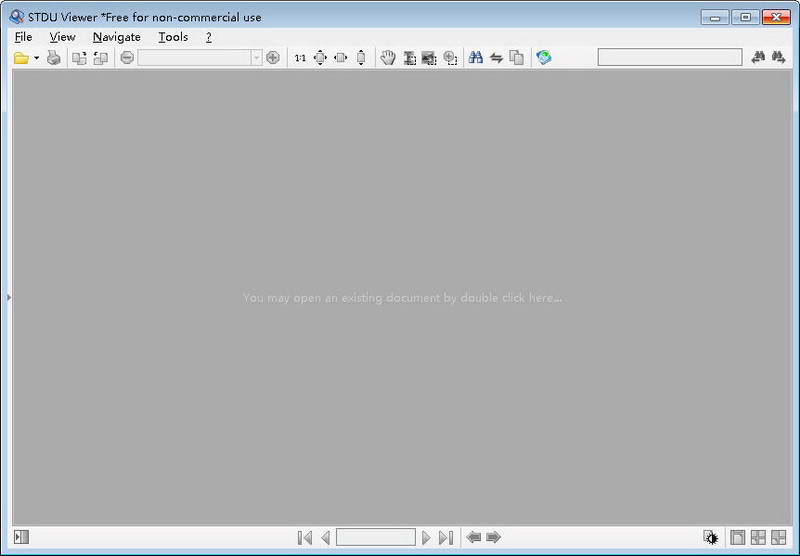This screenshot has height=556, width=800.
Task: Open the Tools menu
Action: point(173,37)
